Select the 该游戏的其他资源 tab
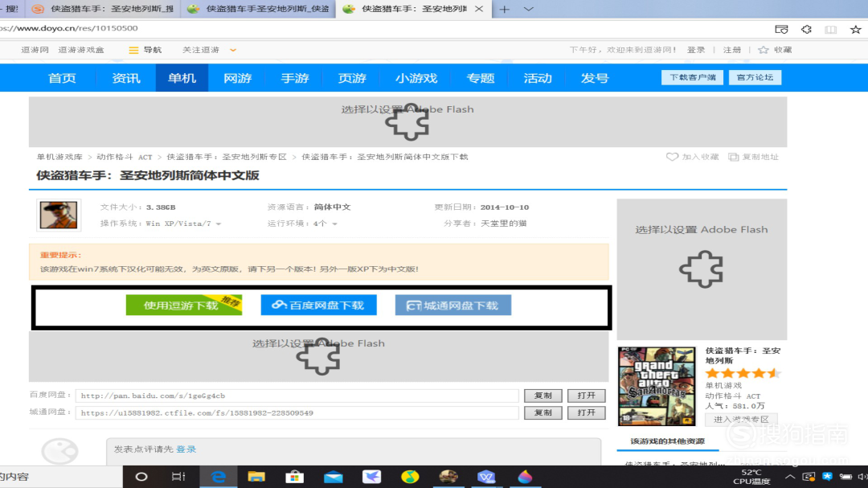This screenshot has width=868, height=488. [668, 441]
